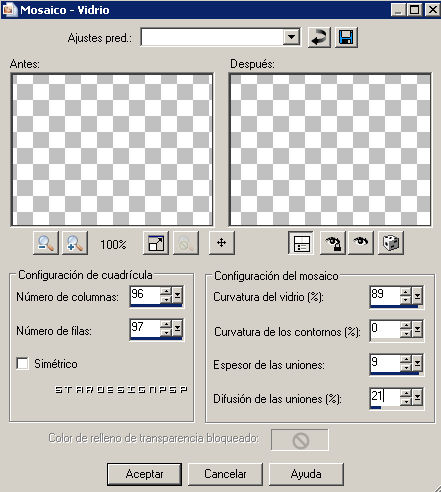
Task: Click the reset to default arrow icon
Action: pyautogui.click(x=319, y=37)
